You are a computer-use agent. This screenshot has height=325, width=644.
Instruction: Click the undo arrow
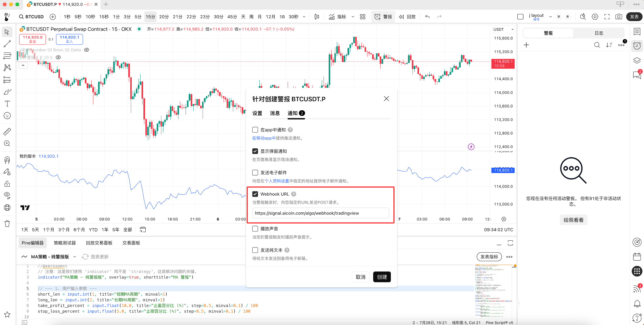427,17
